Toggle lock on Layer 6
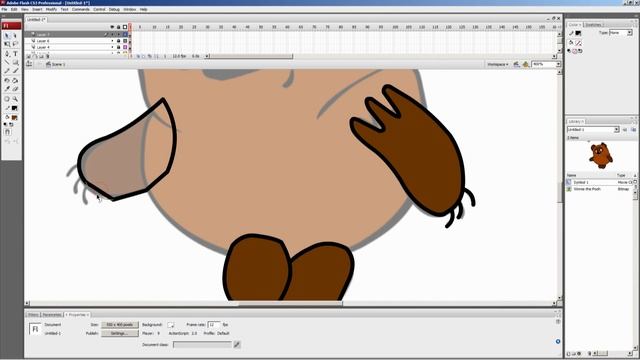 (118, 41)
